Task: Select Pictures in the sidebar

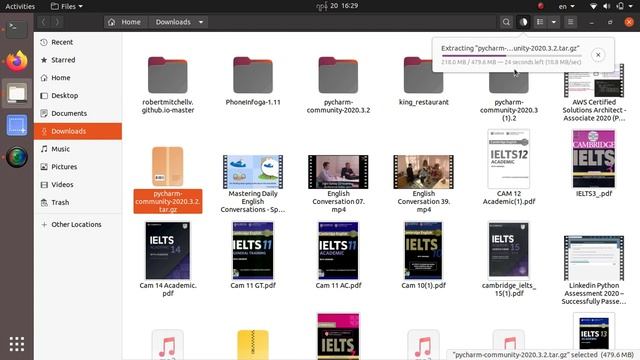Action: click(78, 167)
